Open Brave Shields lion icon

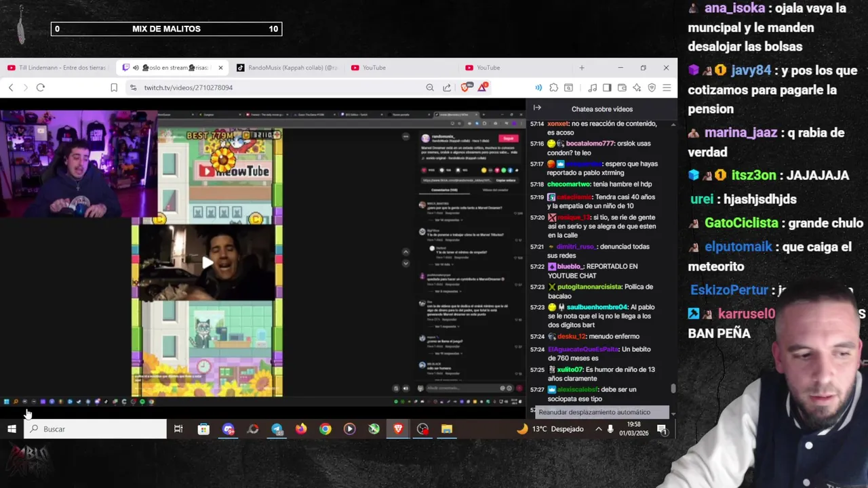(466, 87)
